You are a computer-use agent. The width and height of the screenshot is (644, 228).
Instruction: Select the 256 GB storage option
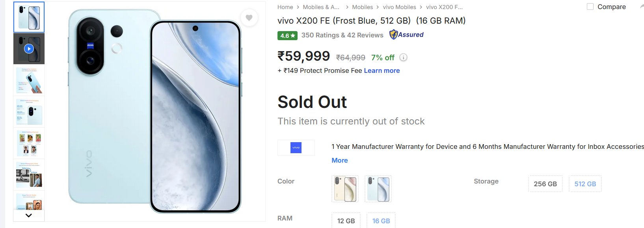point(545,184)
